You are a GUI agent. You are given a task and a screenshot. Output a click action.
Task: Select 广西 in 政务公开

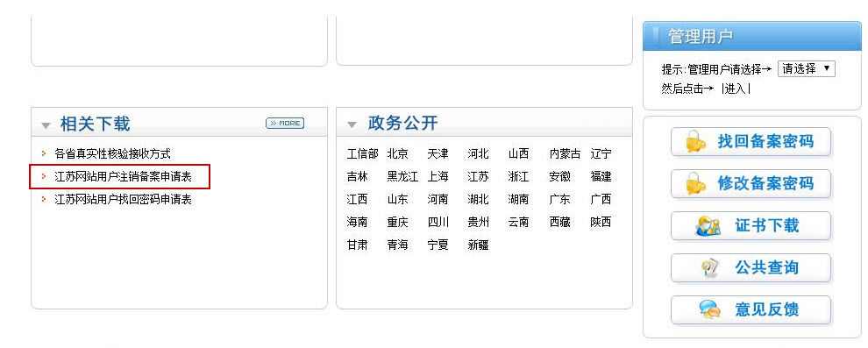tap(601, 199)
